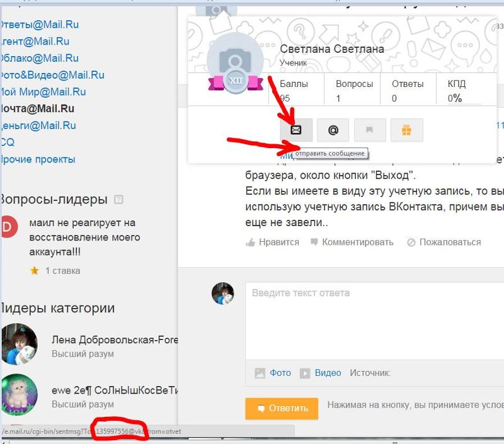This screenshot has height=444, width=504.
Task: Click ewe 2e СоЛнЫшКо user name
Action: [115, 390]
